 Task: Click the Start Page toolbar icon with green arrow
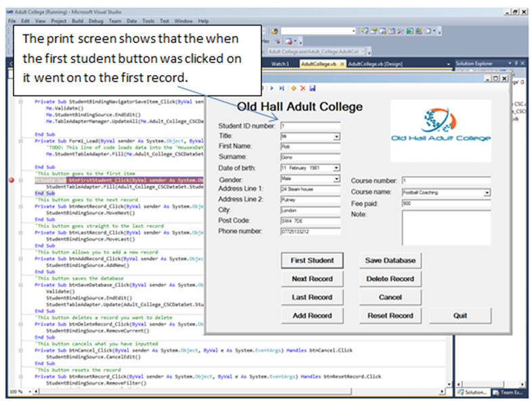(410, 31)
